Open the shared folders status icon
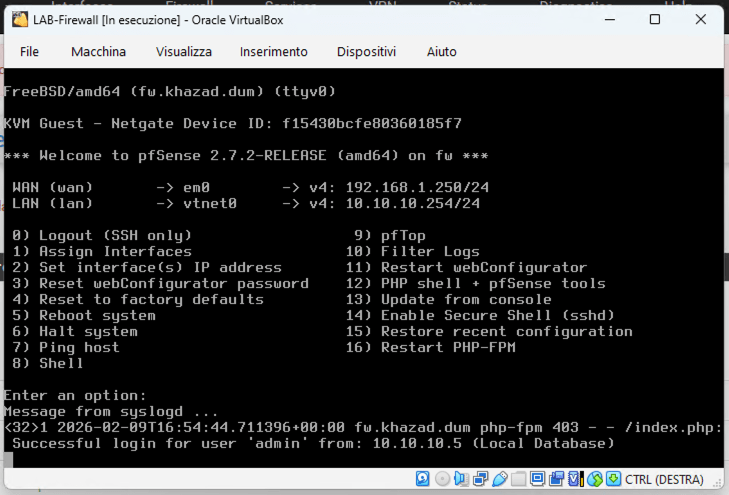 coord(518,479)
